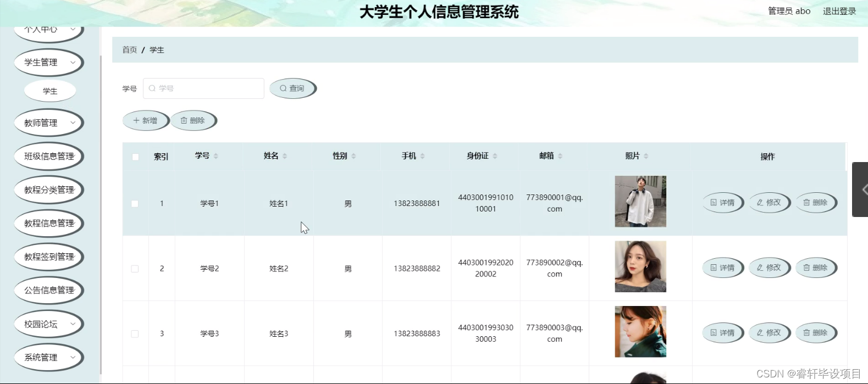868x384 pixels.
Task: Tick the checkbox for row 学号1
Action: coord(135,203)
